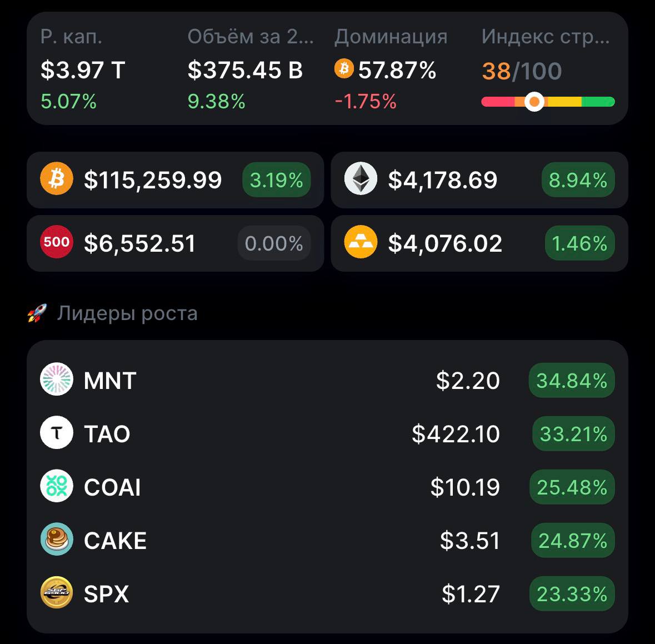Click the fear index slider handle

[534, 102]
